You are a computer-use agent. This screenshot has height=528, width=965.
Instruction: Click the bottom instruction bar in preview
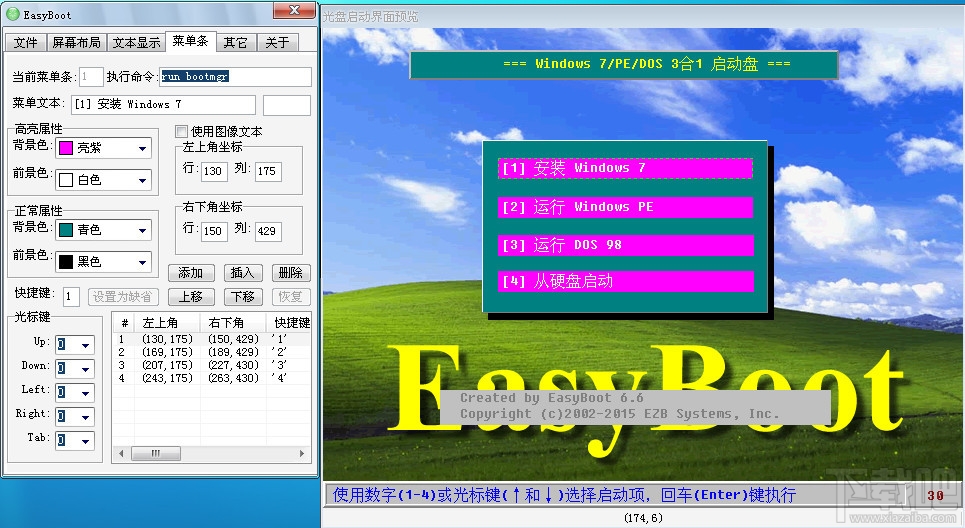643,495
